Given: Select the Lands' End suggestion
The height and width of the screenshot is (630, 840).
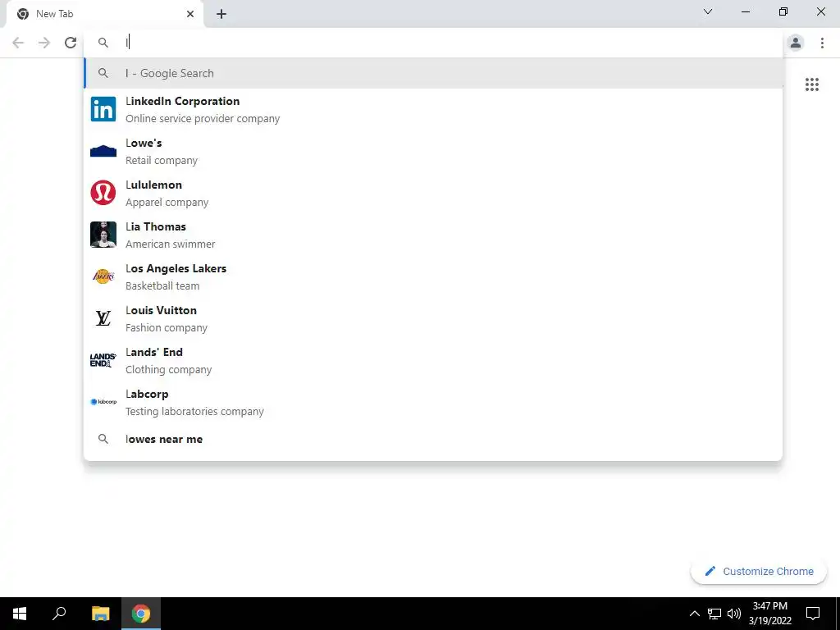Looking at the screenshot, I should click(433, 360).
